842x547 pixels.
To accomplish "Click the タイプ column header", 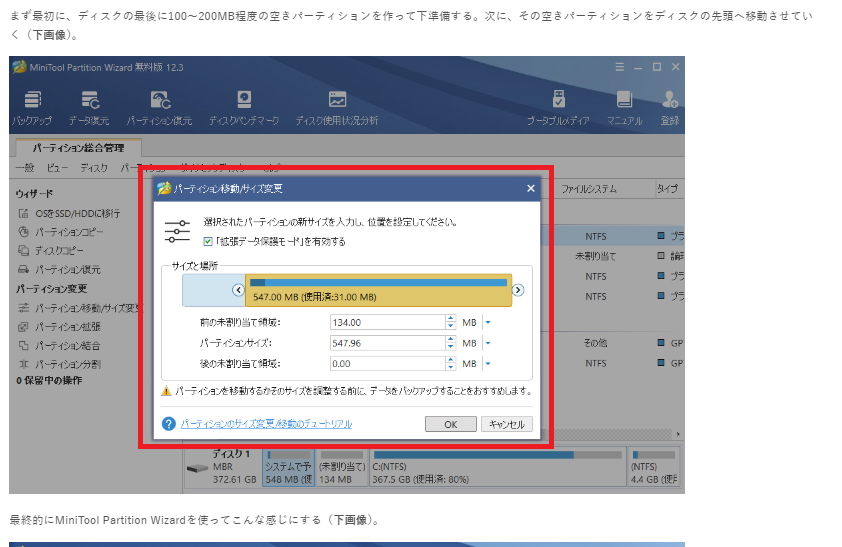I will click(x=667, y=189).
